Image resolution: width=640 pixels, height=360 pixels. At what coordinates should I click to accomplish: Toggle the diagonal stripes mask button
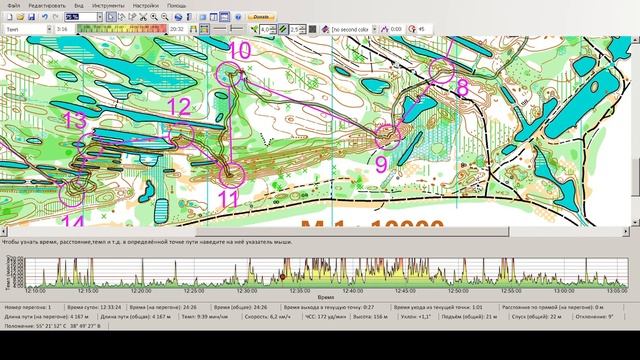tap(283, 29)
